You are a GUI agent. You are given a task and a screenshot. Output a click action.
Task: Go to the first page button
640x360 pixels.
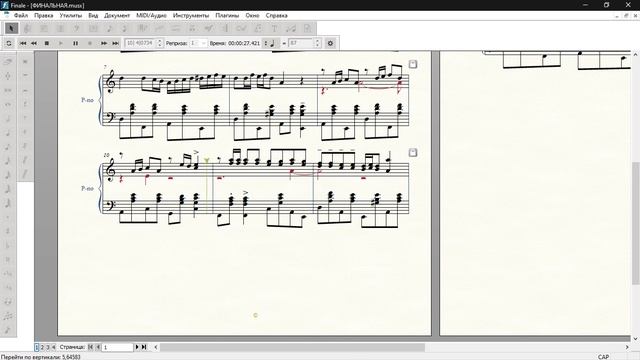[91, 347]
